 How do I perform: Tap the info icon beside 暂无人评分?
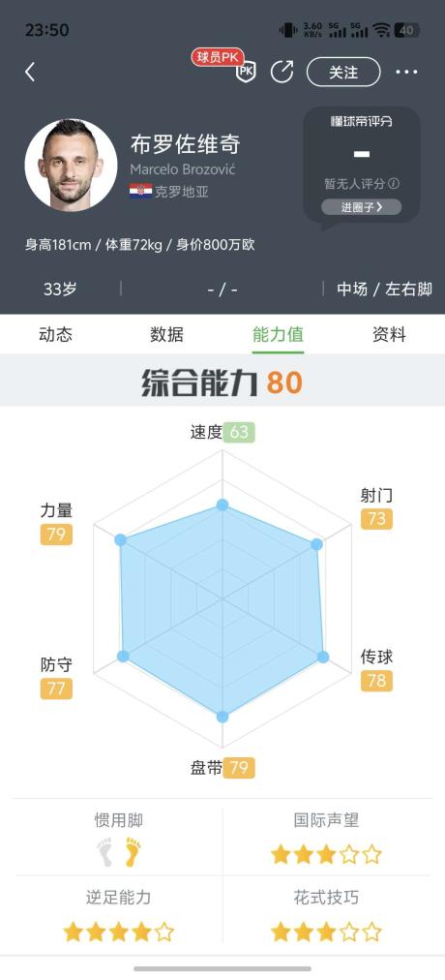(x=394, y=184)
